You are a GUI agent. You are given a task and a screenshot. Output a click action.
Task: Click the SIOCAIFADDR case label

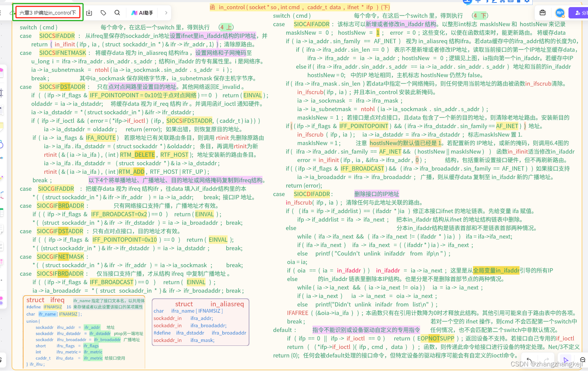[x=312, y=24]
